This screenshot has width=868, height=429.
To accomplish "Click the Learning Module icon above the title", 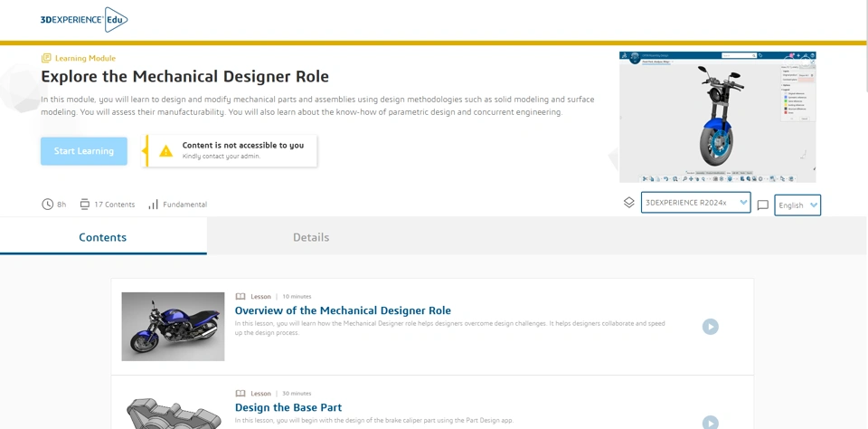I will [46, 58].
